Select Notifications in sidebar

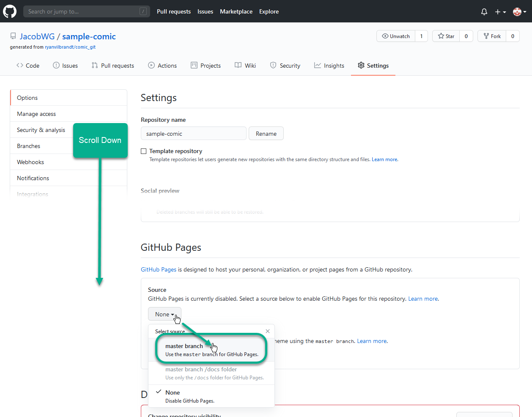click(69, 178)
